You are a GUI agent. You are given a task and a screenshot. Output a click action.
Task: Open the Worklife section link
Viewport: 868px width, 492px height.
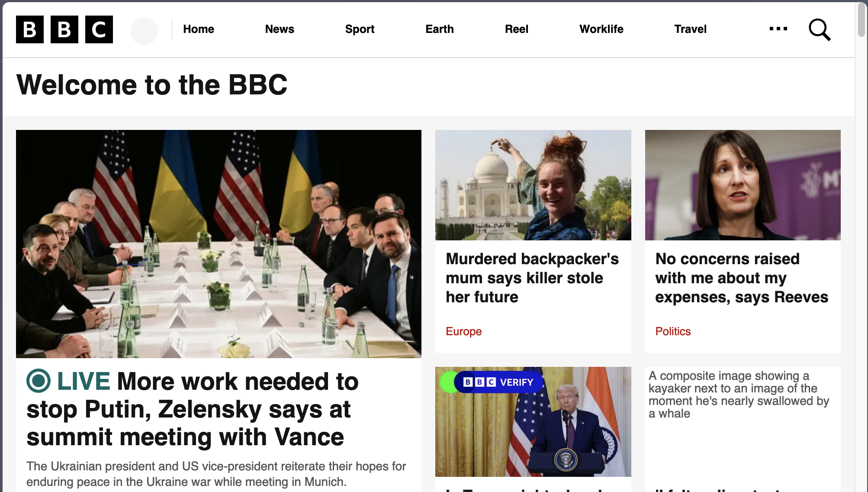601,29
